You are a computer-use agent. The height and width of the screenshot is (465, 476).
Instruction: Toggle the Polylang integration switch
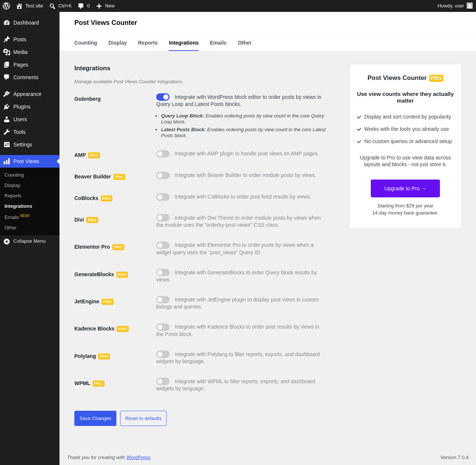point(163,354)
